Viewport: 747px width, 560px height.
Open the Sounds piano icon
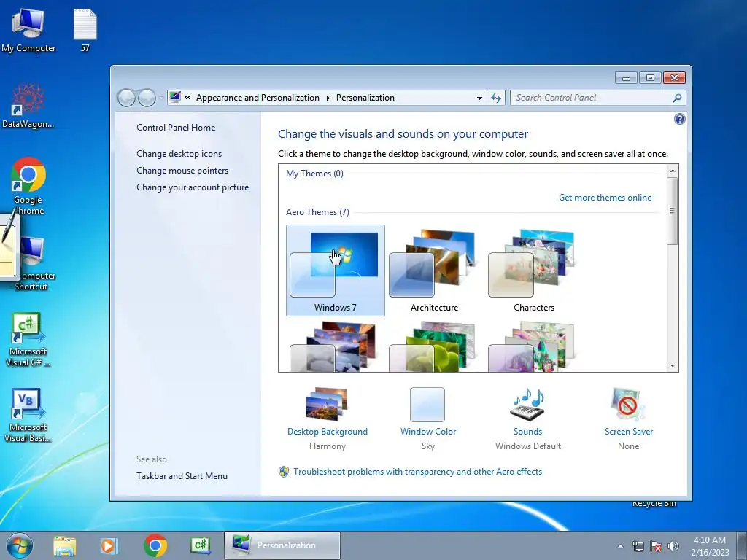click(x=528, y=404)
